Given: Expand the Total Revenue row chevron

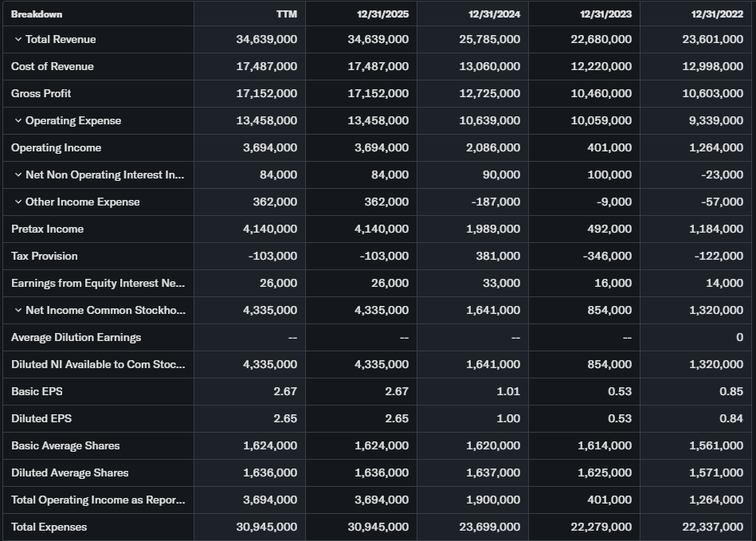Looking at the screenshot, I should (x=18, y=40).
